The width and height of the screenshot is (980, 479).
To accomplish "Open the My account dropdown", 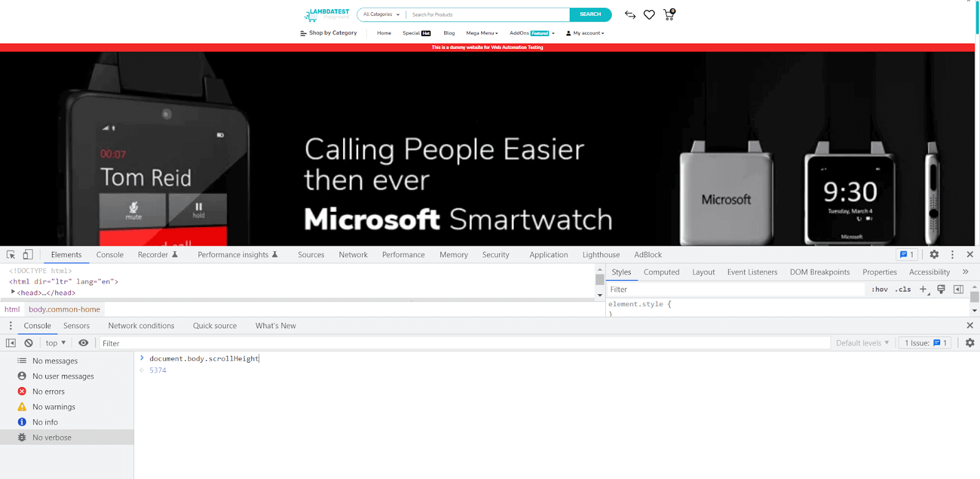I will [585, 33].
